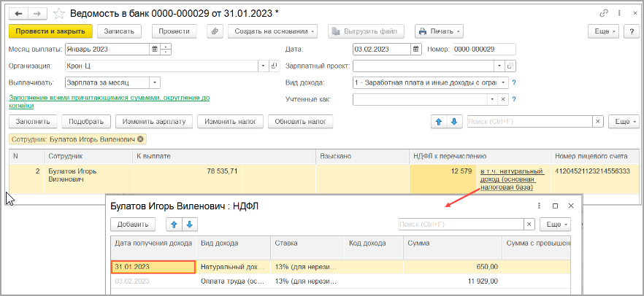This screenshot has height=296, width=644.
Task: Open the three-dot menu in main window header
Action: point(619,13)
